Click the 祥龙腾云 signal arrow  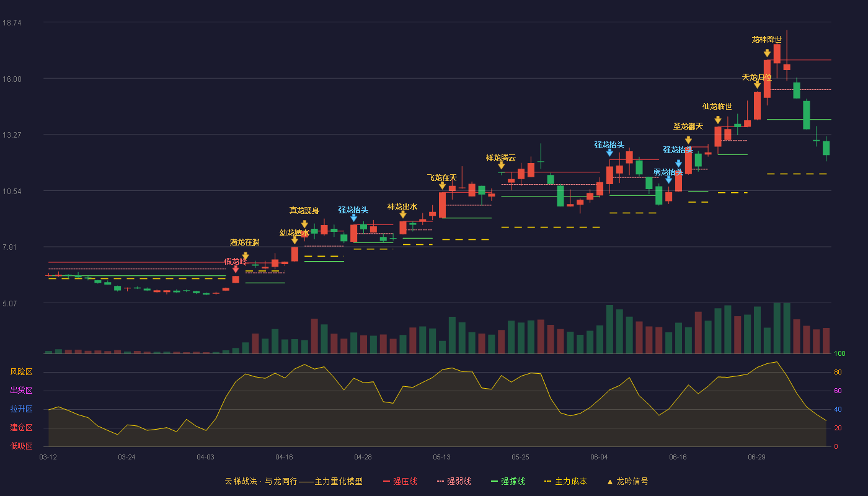(x=501, y=166)
